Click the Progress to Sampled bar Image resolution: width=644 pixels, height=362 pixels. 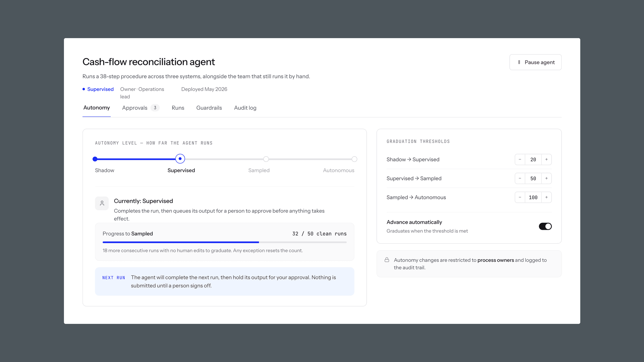pos(225,242)
